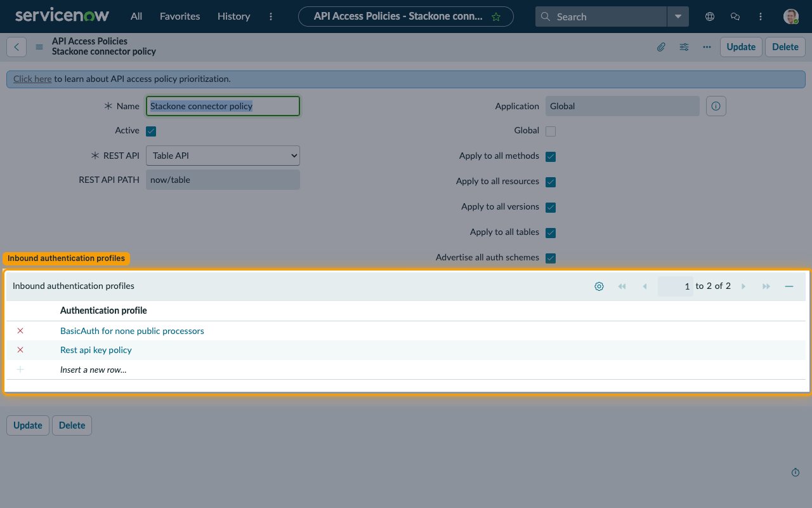Click the plus icon to insert row
The image size is (812, 508).
point(20,369)
